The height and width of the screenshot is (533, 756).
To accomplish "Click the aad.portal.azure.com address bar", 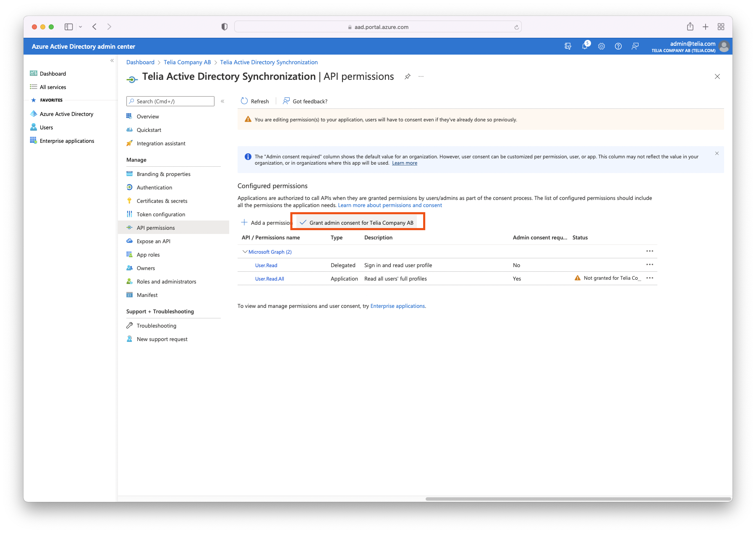I will (378, 27).
